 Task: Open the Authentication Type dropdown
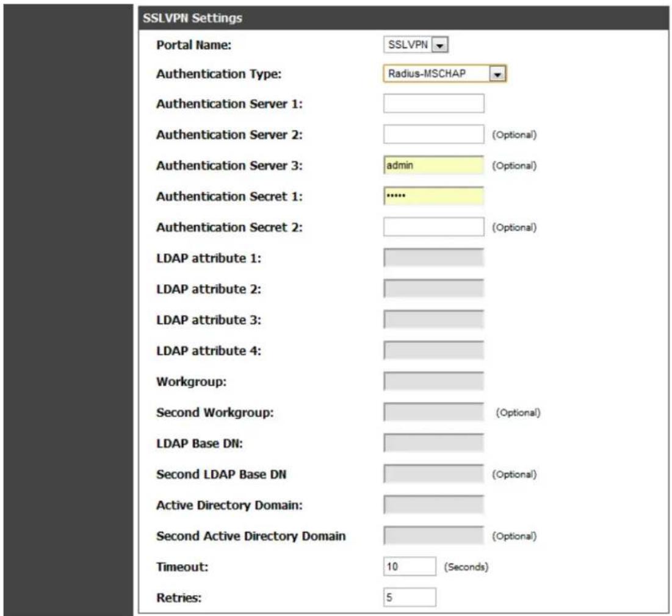[445, 74]
